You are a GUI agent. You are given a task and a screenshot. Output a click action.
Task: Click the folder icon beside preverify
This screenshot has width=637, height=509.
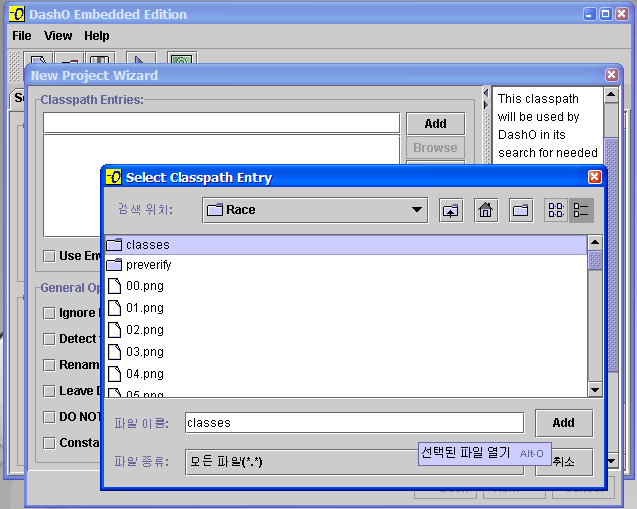coord(114,265)
